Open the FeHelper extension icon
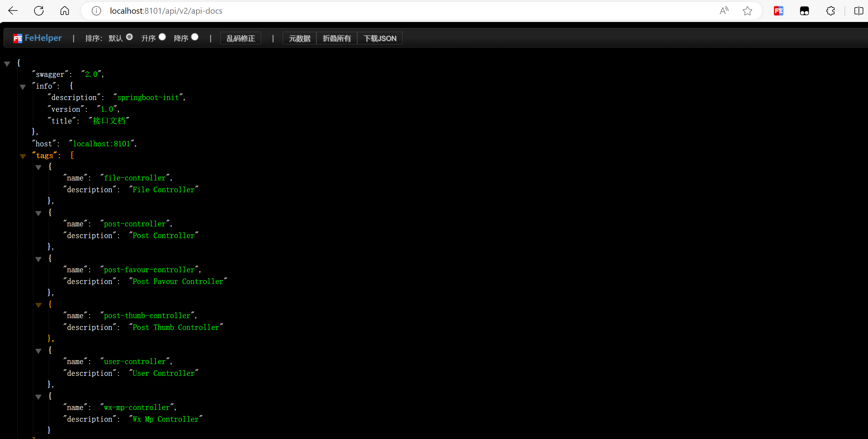 778,11
